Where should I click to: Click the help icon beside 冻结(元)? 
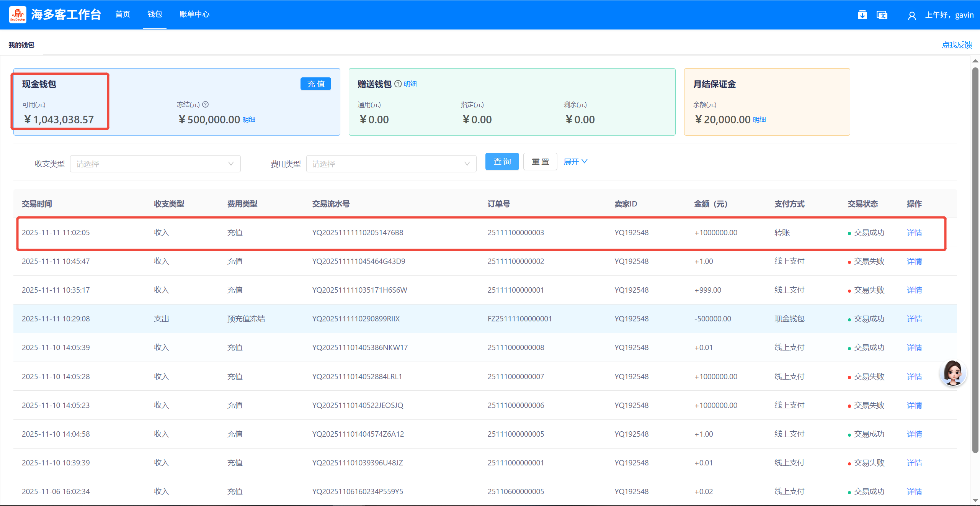pos(206,104)
